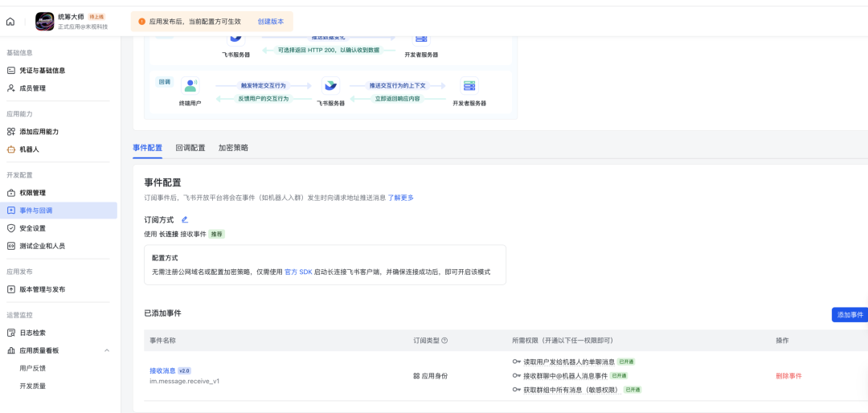Collapse the 应用质量看板 chevron
Viewport: 868px width, 413px height.
coord(107,350)
